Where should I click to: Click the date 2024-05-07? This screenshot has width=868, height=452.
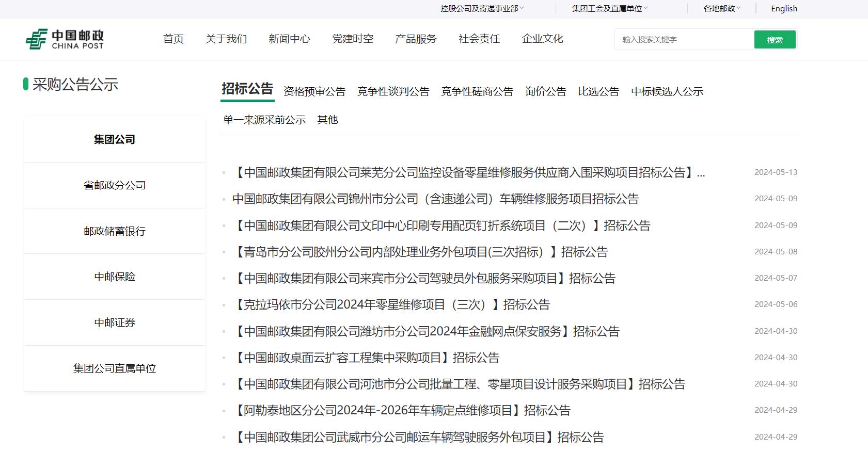[776, 278]
